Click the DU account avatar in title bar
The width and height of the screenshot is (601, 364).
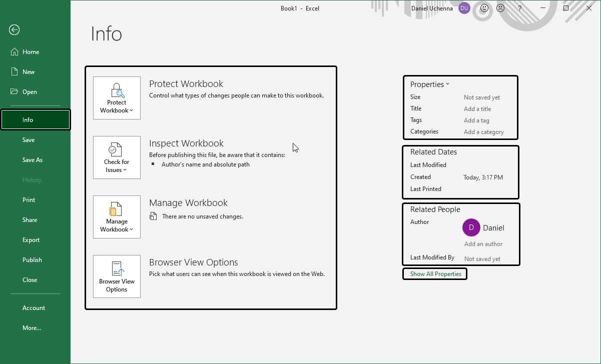[x=464, y=8]
